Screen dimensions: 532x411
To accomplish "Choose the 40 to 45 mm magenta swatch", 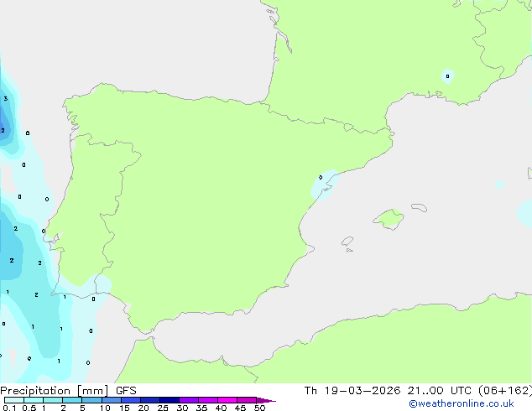I will (227, 400).
